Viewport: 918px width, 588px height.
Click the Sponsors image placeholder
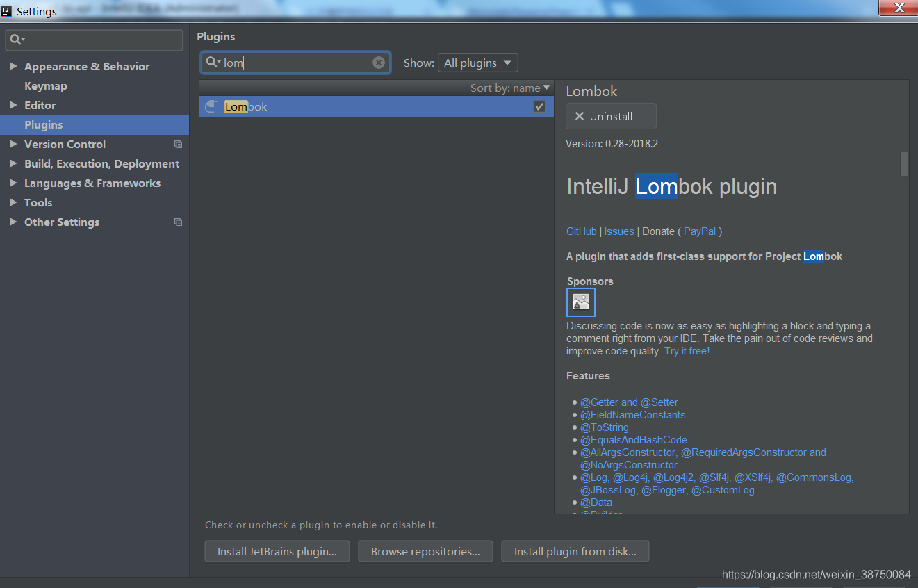point(580,302)
